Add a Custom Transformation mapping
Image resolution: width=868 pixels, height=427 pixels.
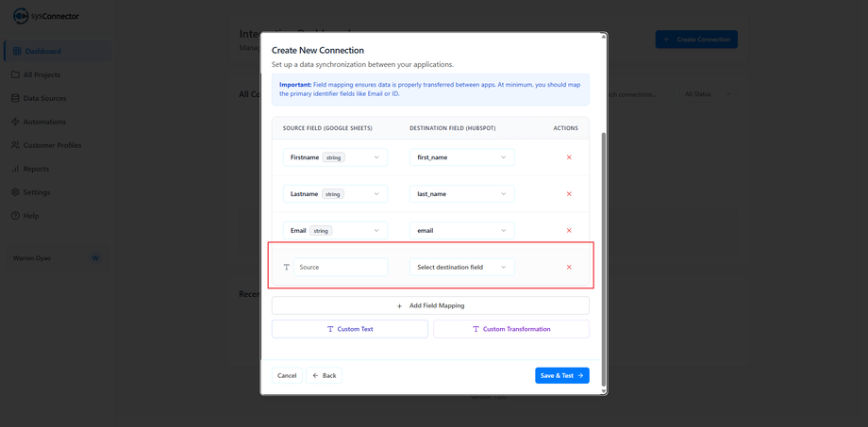coord(511,329)
